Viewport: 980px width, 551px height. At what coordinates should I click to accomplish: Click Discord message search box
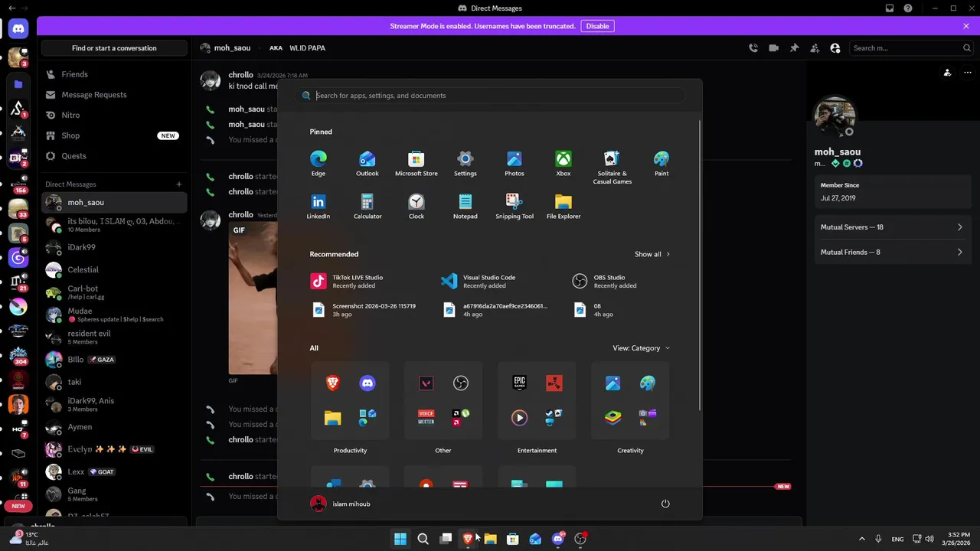pyautogui.click(x=911, y=48)
